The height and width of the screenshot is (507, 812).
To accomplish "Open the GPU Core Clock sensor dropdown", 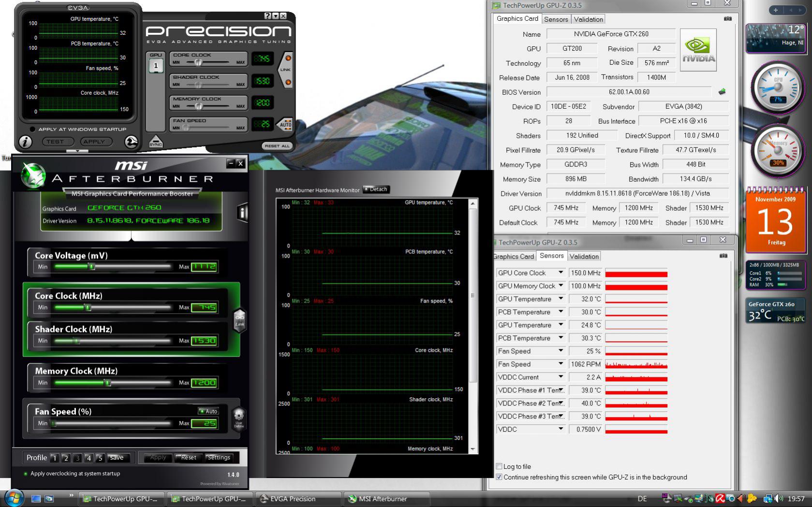I will point(561,273).
